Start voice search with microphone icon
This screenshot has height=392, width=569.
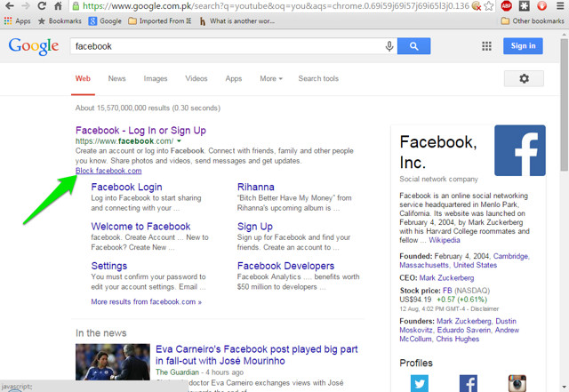(389, 46)
